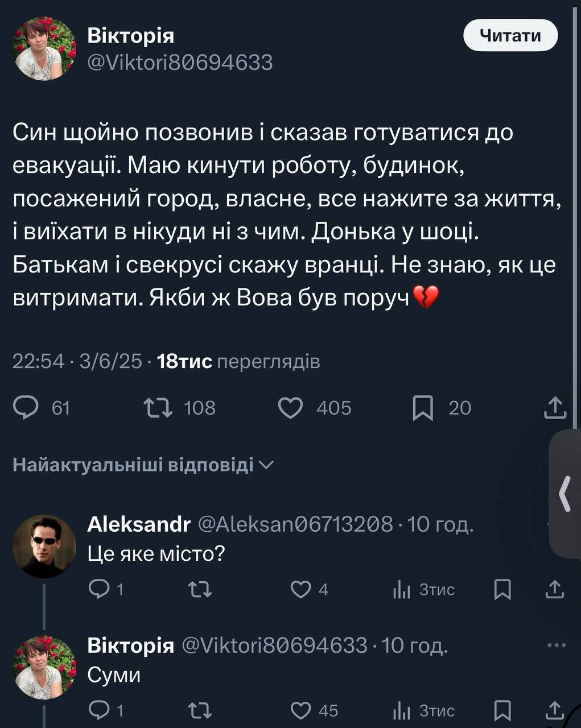Bookmark the main tweet

tap(422, 408)
